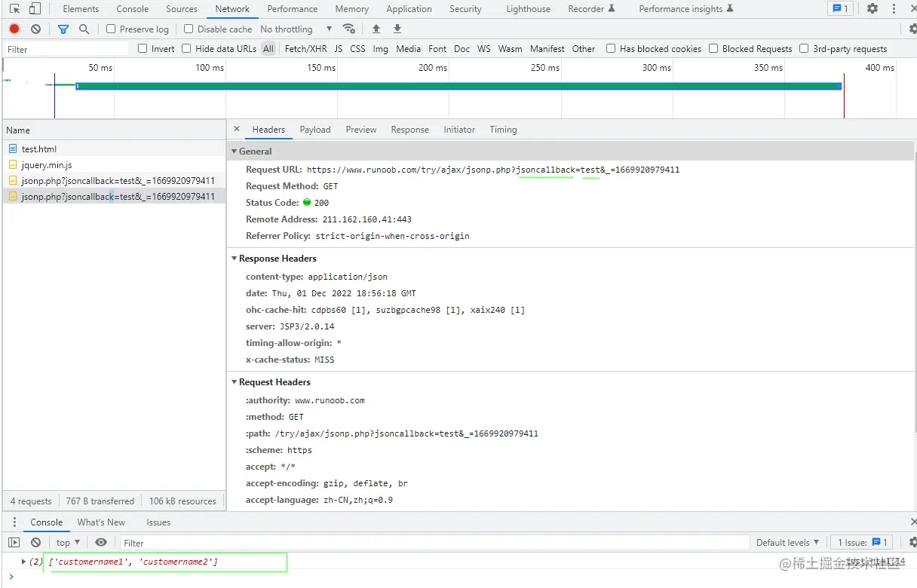The width and height of the screenshot is (917, 588).
Task: Filter by Fetch/XHR requests
Action: click(x=305, y=48)
